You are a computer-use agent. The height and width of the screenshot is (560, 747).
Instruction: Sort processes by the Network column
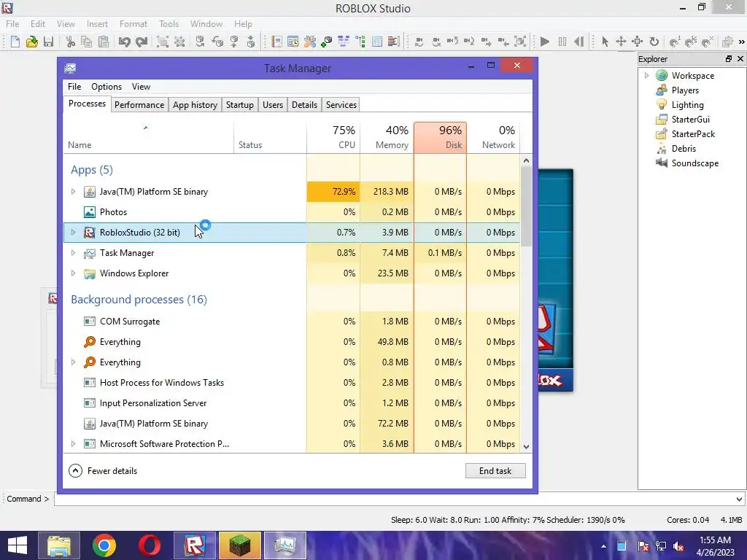click(494, 138)
